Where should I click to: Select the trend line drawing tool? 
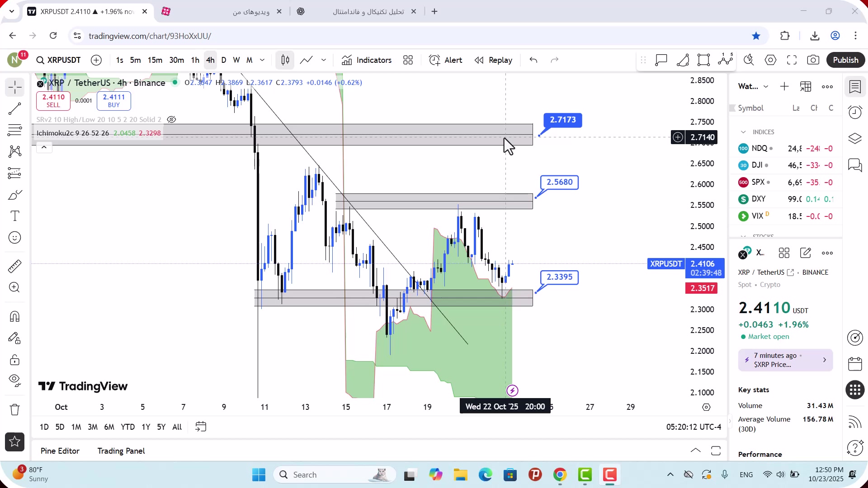pyautogui.click(x=15, y=109)
